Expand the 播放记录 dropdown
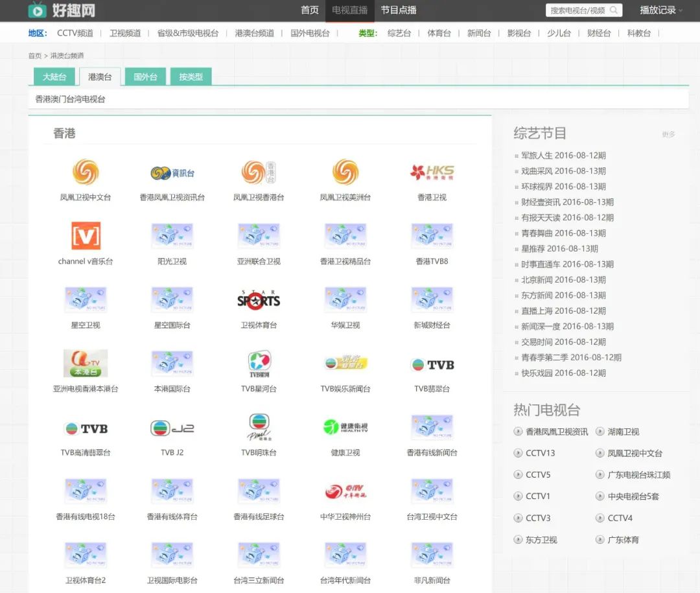Screen dimensions: 700x593 tap(660, 10)
